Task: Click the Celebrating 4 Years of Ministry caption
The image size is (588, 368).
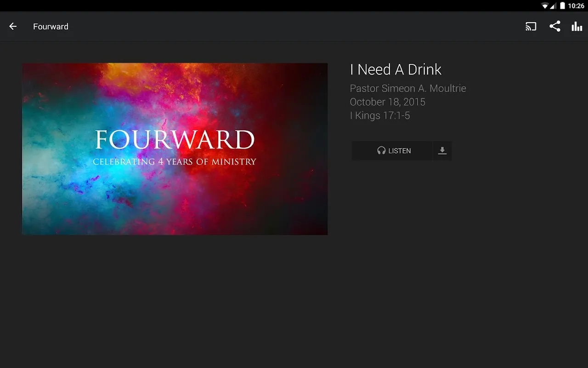Action: (x=175, y=162)
